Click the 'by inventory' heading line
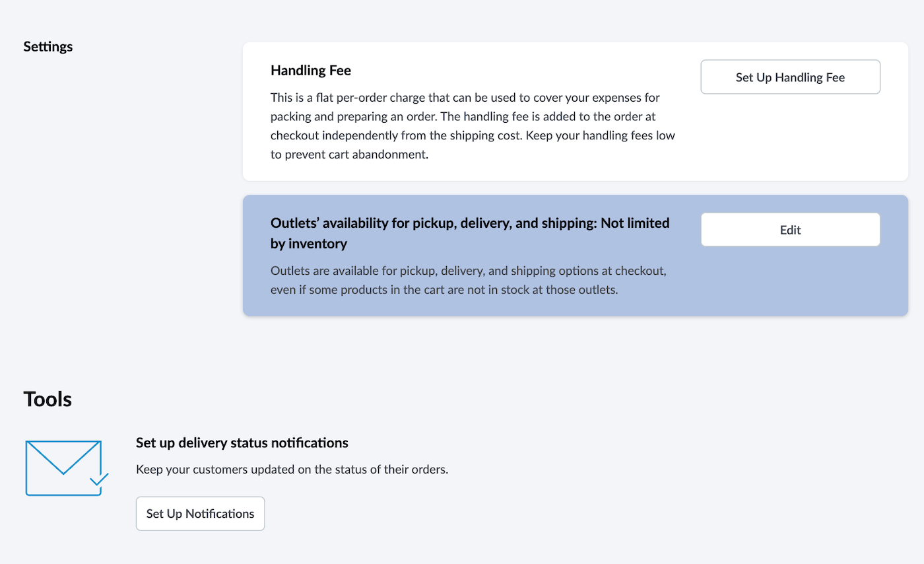Image resolution: width=924 pixels, height=564 pixels. (309, 244)
